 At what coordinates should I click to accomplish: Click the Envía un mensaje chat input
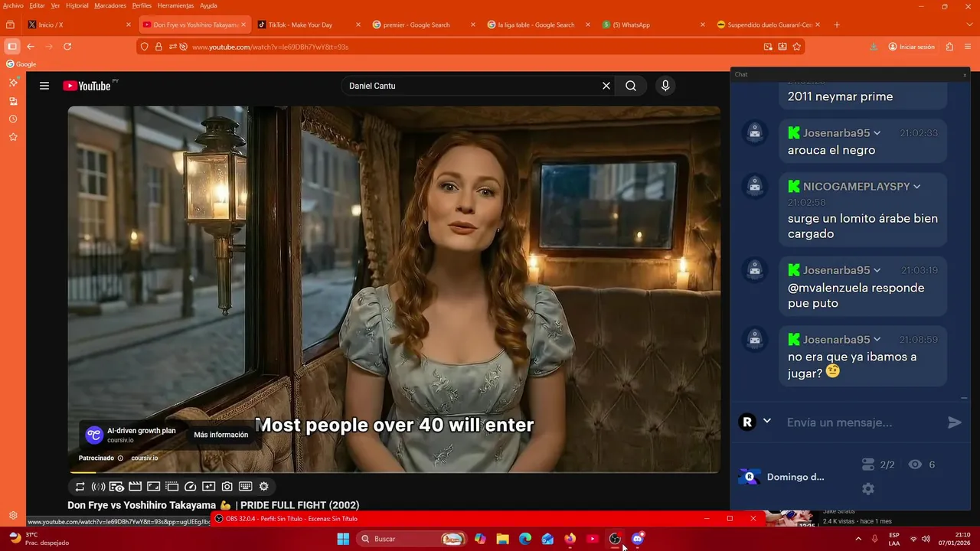pos(863,422)
